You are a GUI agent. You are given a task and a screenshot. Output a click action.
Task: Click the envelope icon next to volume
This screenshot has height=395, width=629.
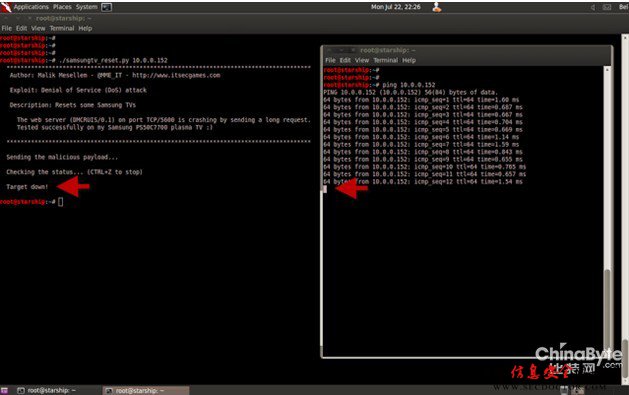pos(607,7)
